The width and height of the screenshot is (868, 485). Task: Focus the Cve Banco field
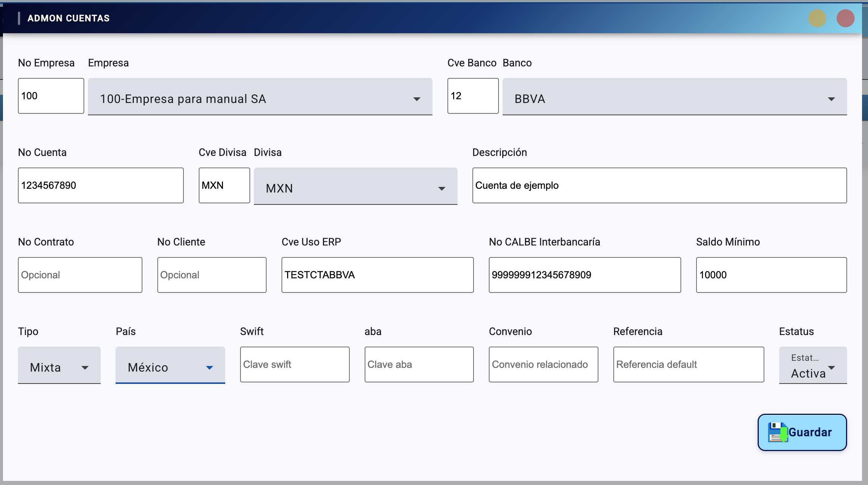(472, 96)
